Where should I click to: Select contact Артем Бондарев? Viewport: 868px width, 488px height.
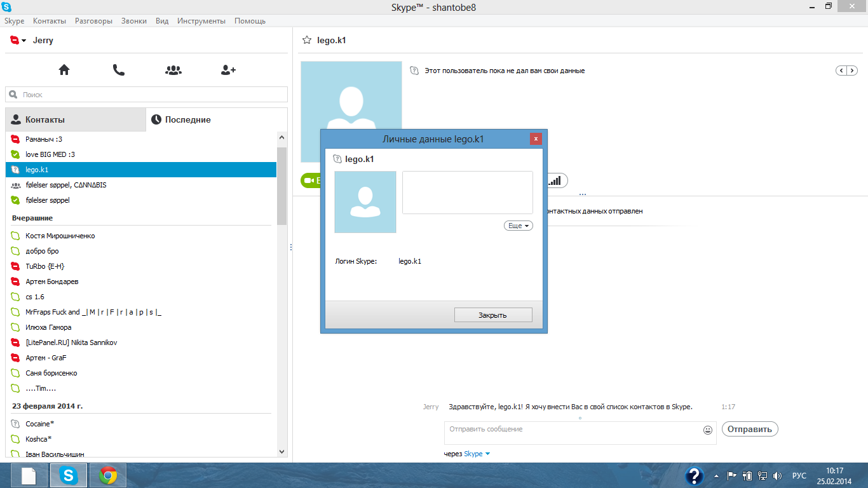141,281
